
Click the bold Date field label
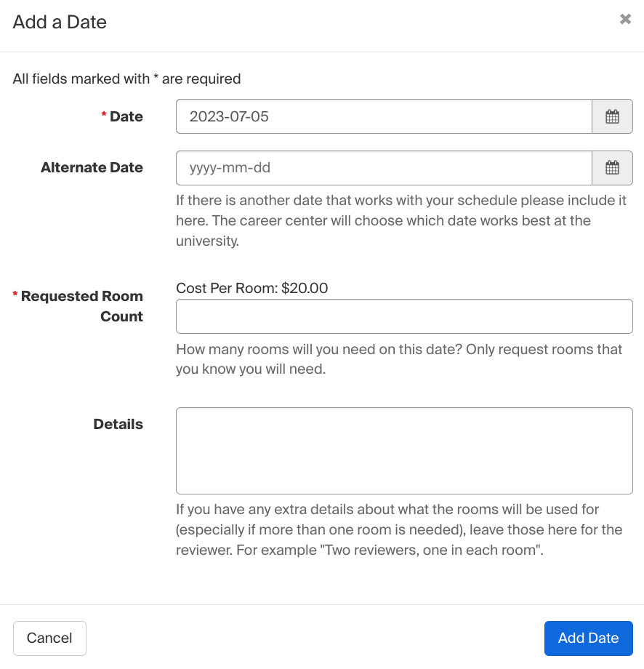click(126, 117)
